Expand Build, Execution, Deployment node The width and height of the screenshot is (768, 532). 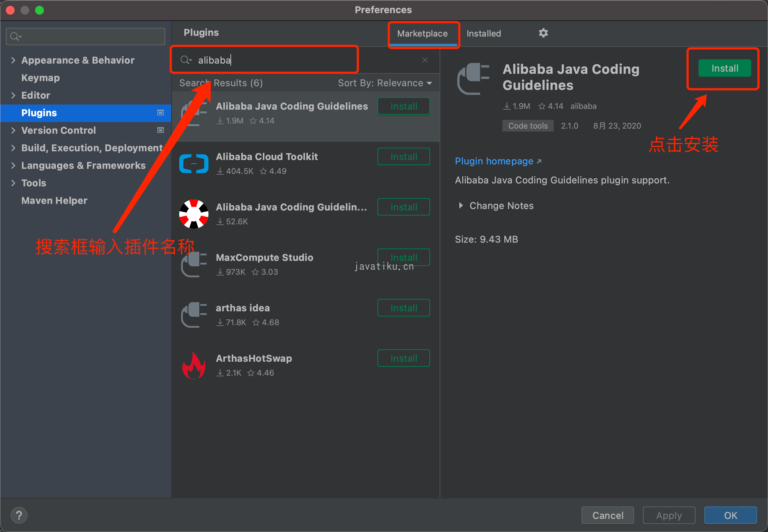pyautogui.click(x=13, y=148)
